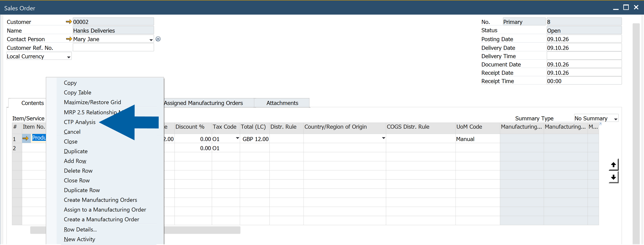Viewport: 644px width, 245px height.
Task: Click Close in the context menu
Action: [x=70, y=142]
